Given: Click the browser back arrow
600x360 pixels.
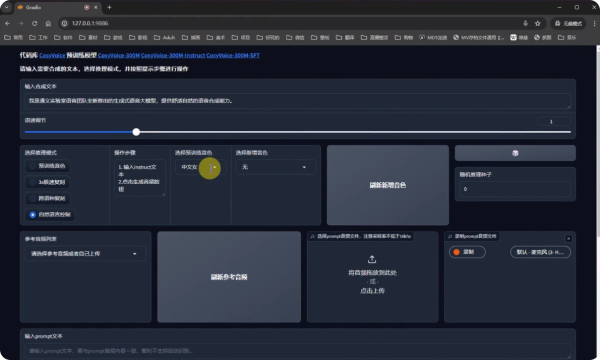Looking at the screenshot, I should [x=8, y=23].
